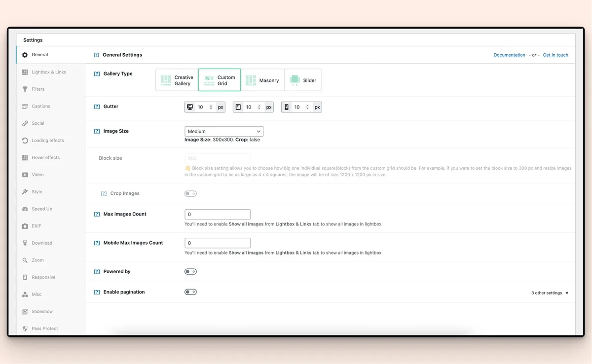Click the tablet gutter device icon
Viewport: 592px width, 364px height.
(238, 107)
